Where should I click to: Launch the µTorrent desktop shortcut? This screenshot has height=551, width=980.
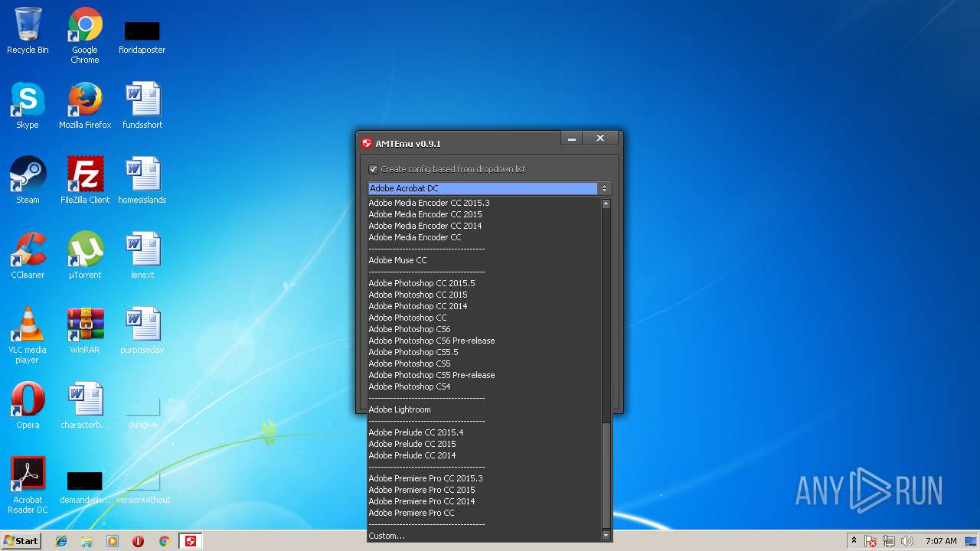(x=85, y=256)
